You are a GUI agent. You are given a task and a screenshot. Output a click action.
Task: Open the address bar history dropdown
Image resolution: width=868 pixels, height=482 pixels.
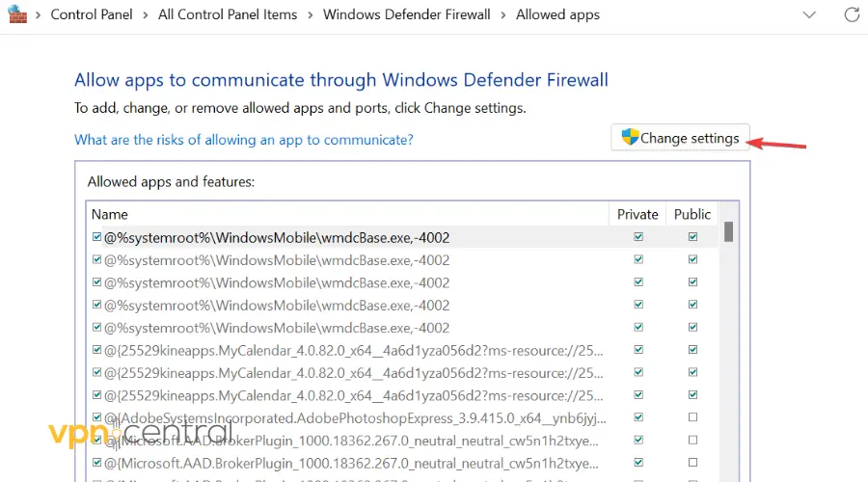[x=809, y=14]
